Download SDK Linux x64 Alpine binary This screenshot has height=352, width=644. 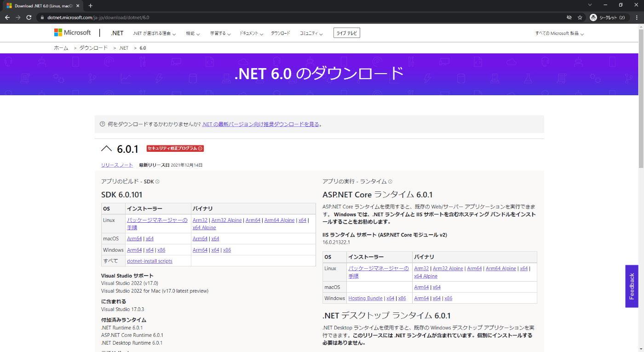pos(204,228)
